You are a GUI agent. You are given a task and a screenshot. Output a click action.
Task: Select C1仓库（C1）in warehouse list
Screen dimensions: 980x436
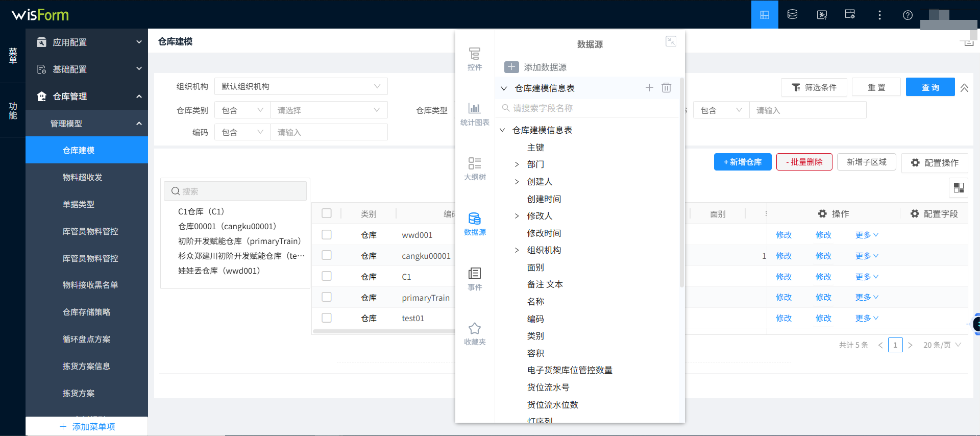[201, 211]
